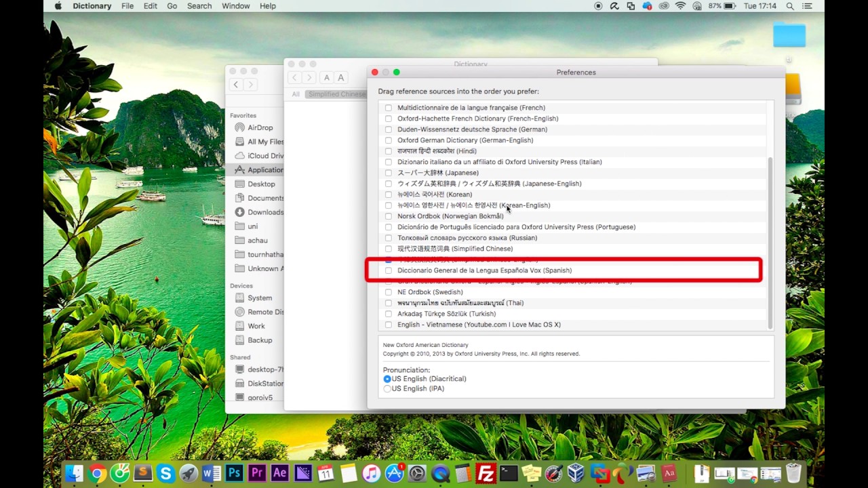Screen dimensions: 868x488
Task: Open the Search menu
Action: 199,6
